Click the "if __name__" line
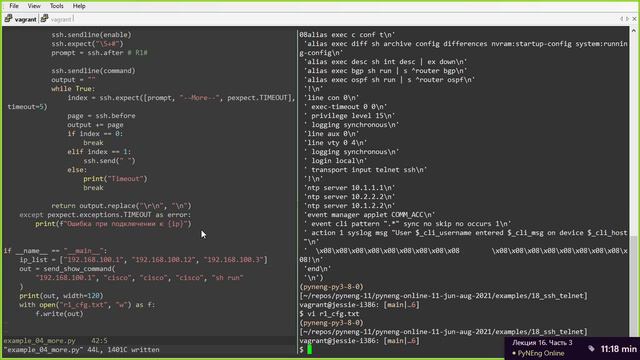The height and width of the screenshot is (360, 640). click(55, 251)
